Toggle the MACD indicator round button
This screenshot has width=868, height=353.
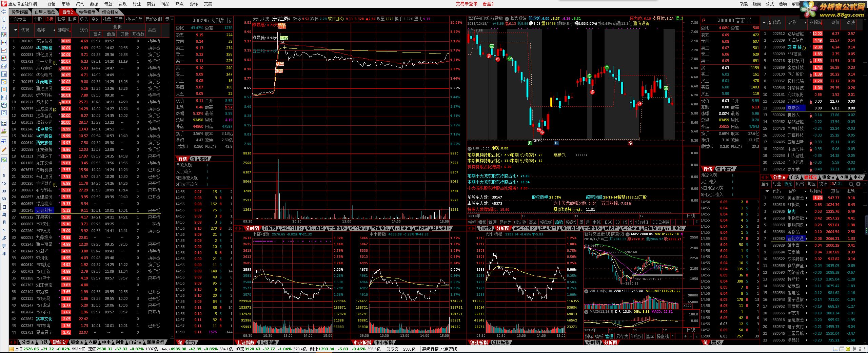tap(586, 312)
